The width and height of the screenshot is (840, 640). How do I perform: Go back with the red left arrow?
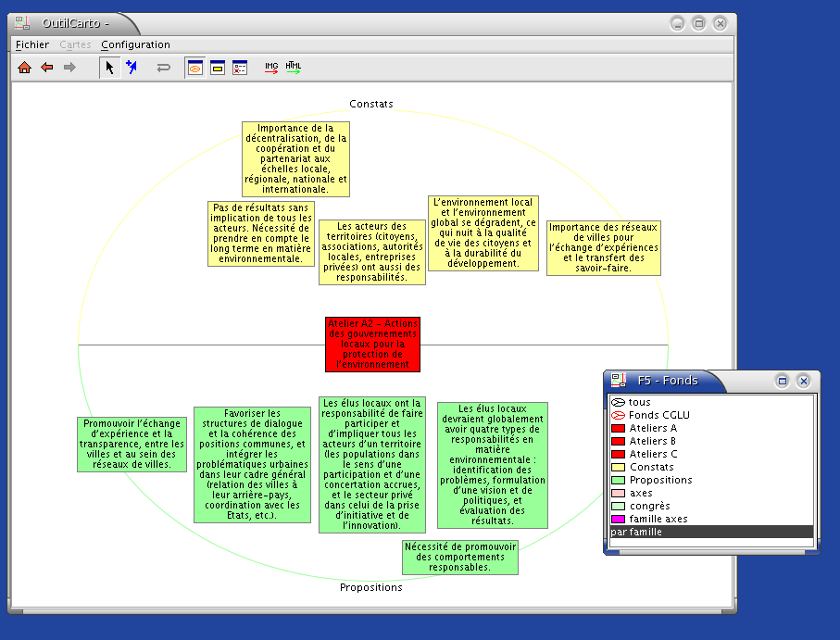point(46,68)
